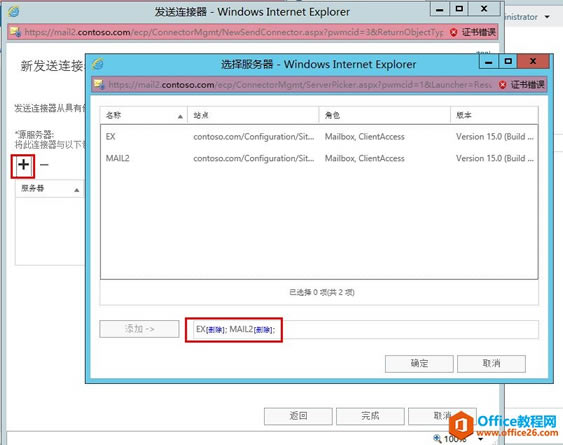The width and height of the screenshot is (563, 445).
Task: Click page icon in Send Connector address bar
Action: point(15,32)
